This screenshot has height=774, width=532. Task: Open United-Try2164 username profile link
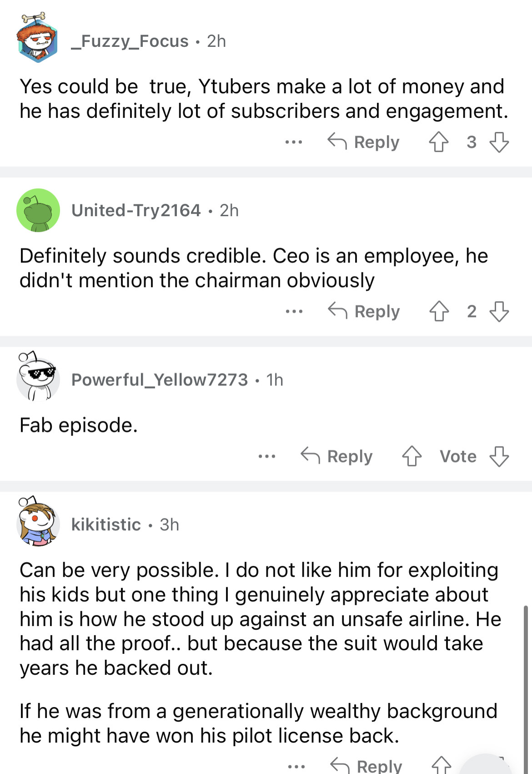tap(136, 210)
